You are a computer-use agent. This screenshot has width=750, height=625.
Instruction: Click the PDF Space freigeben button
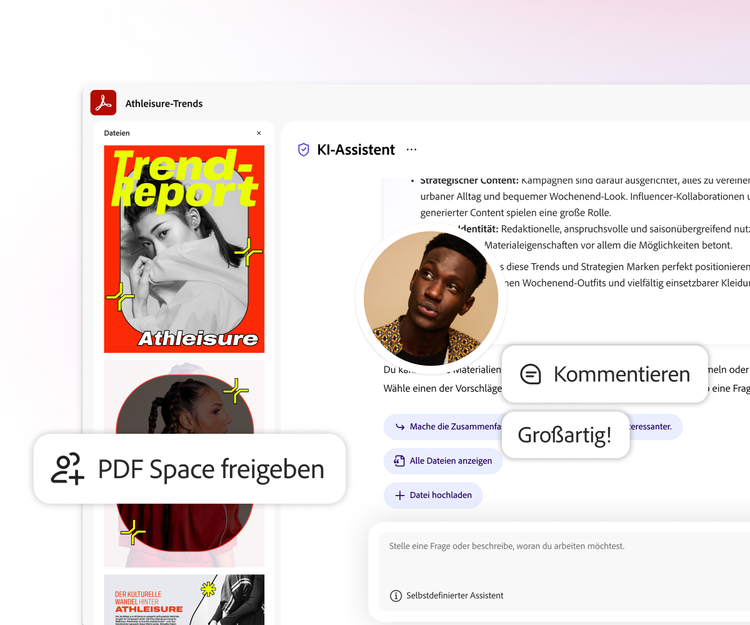pyautogui.click(x=189, y=469)
